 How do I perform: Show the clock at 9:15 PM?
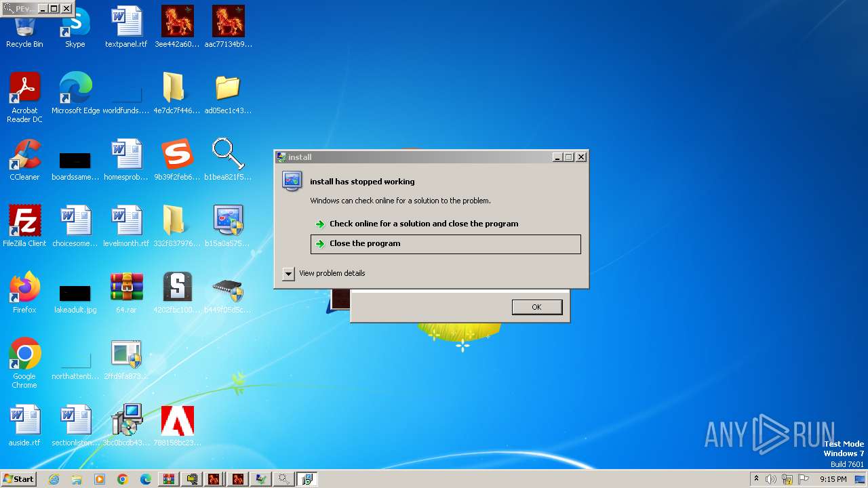coord(833,479)
